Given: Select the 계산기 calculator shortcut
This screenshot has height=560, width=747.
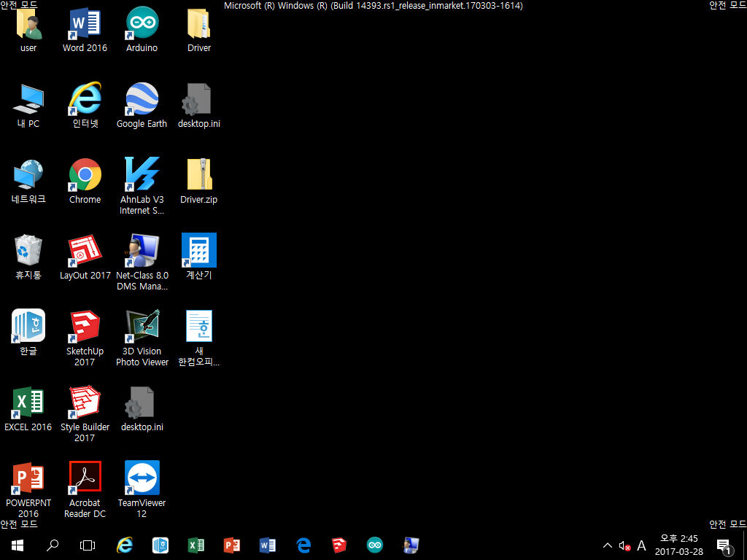Looking at the screenshot, I should pos(199,257).
